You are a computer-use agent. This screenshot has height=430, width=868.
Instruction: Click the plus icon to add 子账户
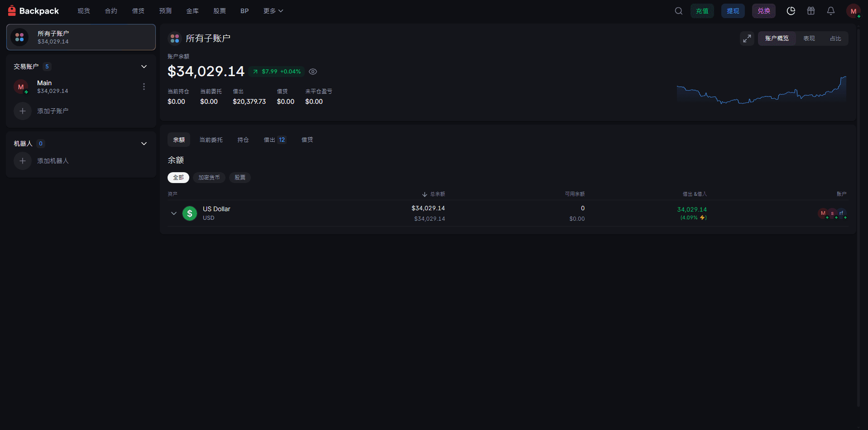[23, 111]
